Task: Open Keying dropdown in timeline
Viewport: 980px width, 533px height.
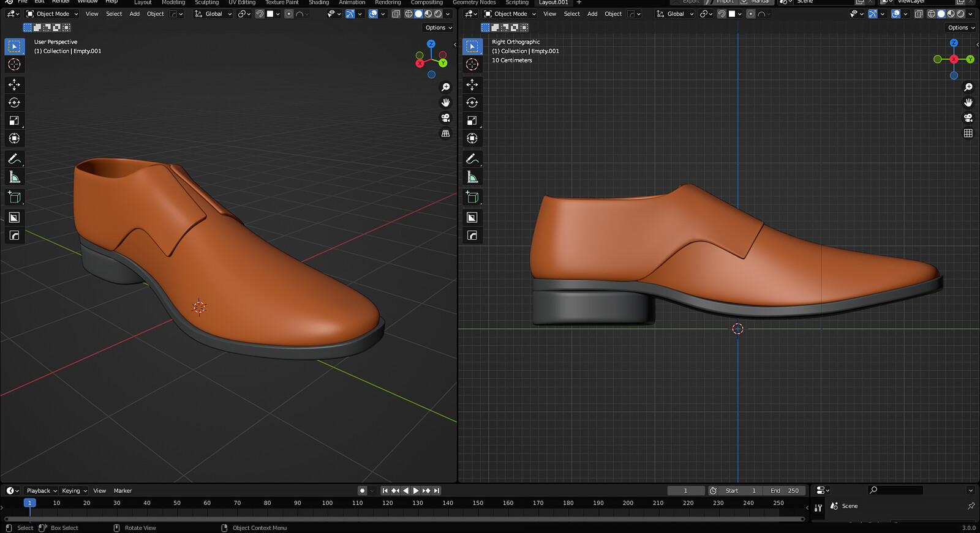Action: 75,491
